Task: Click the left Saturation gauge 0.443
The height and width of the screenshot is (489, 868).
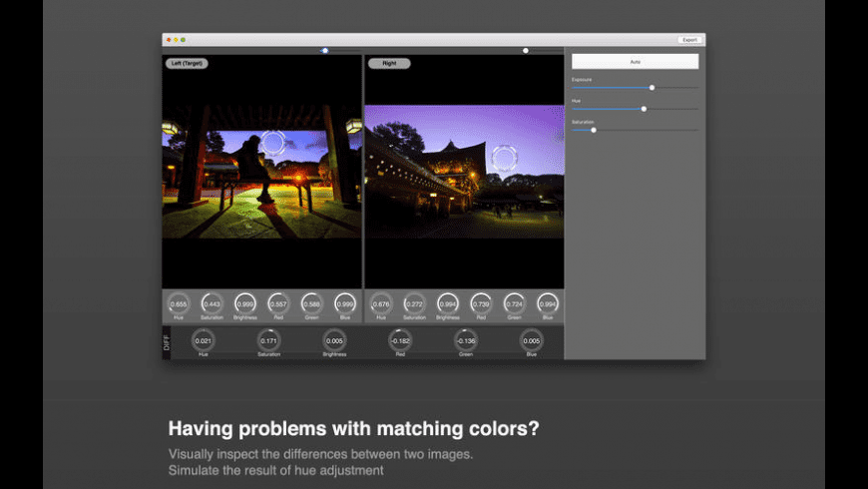Action: pos(213,304)
